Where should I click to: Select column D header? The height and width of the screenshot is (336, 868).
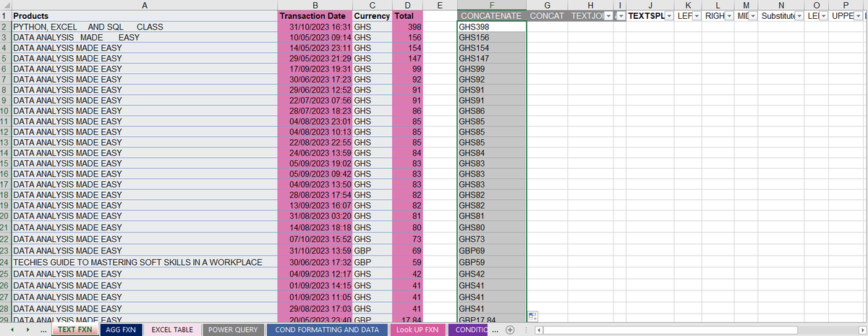point(407,5)
